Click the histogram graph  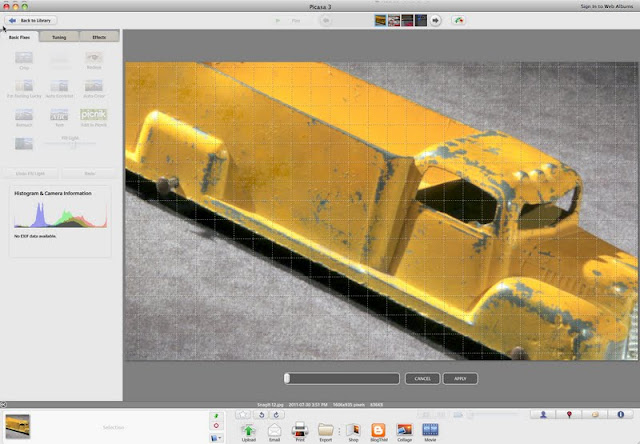pyautogui.click(x=60, y=215)
